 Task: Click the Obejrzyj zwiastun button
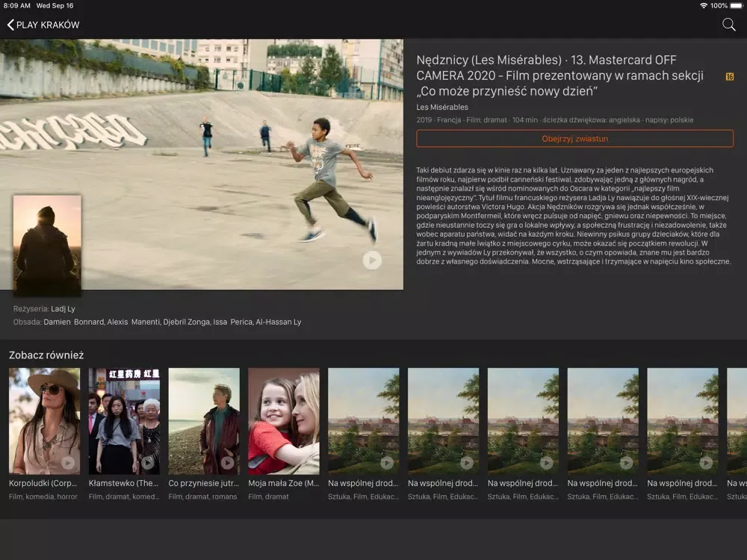(574, 139)
